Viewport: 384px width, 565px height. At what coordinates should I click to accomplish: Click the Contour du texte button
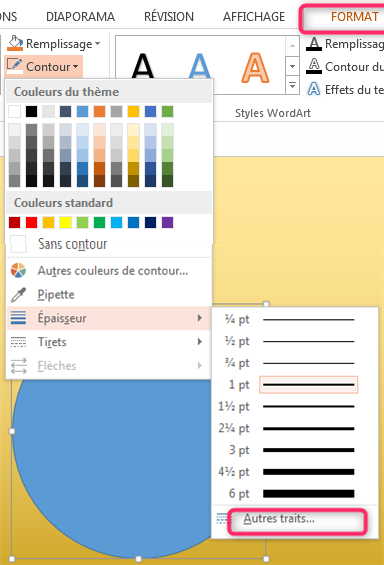tap(345, 66)
